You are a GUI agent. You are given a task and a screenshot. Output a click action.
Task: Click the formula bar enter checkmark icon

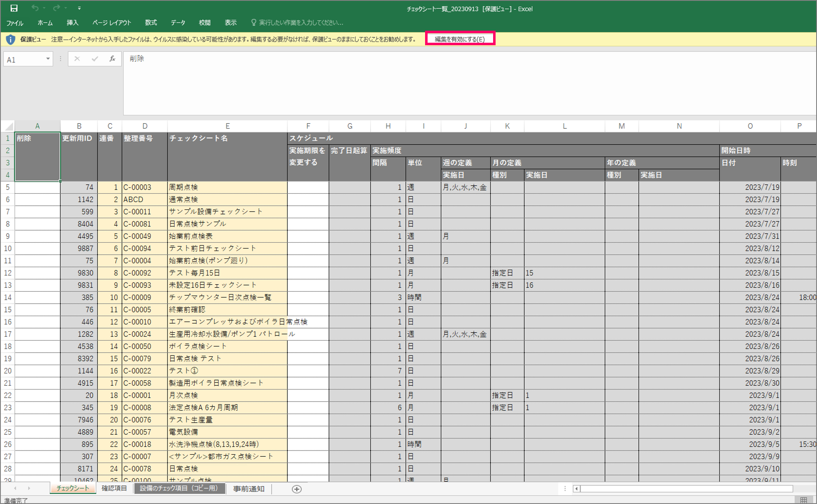pos(95,59)
